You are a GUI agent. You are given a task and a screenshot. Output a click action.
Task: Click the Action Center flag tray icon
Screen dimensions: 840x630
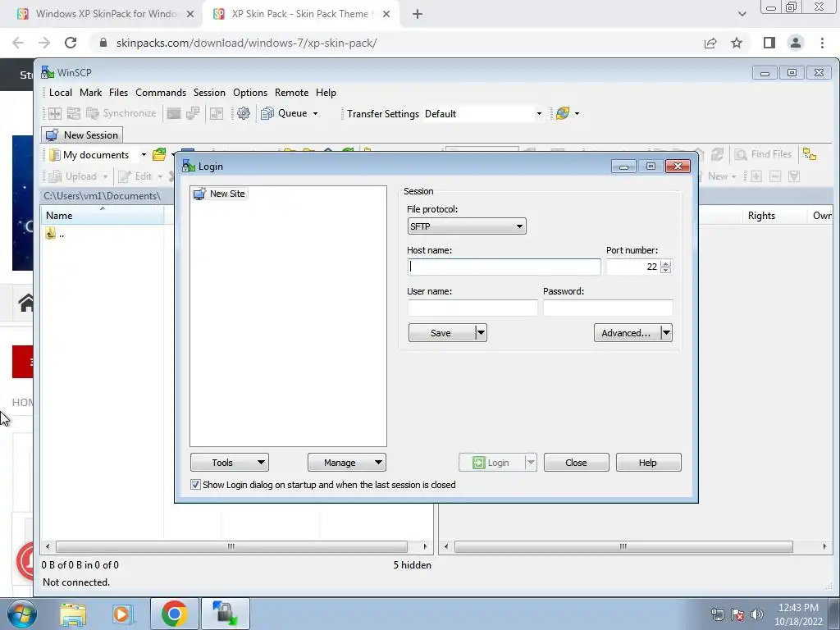(737, 614)
